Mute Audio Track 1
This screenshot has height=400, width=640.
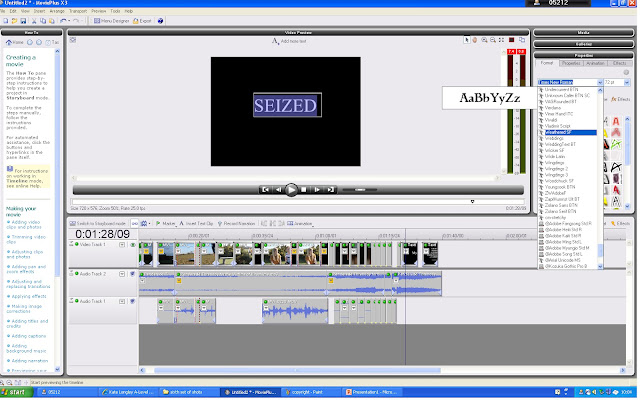[132, 302]
